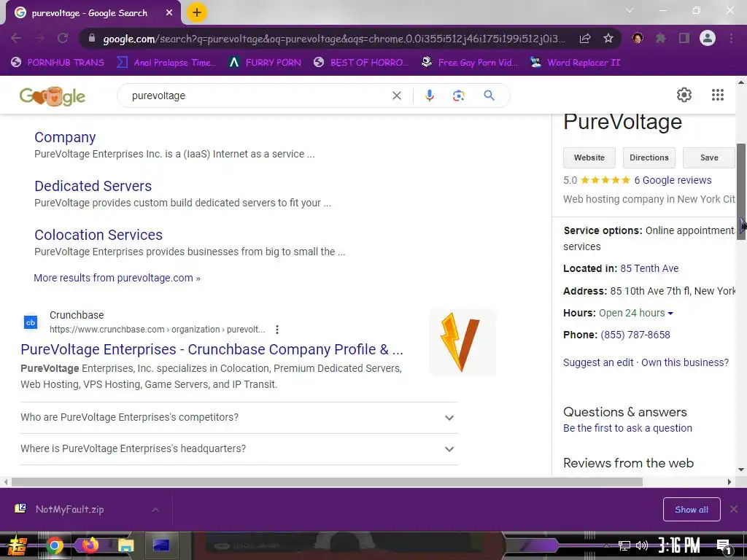Open notification center in the taskbar
The width and height of the screenshot is (747, 560).
click(x=724, y=545)
